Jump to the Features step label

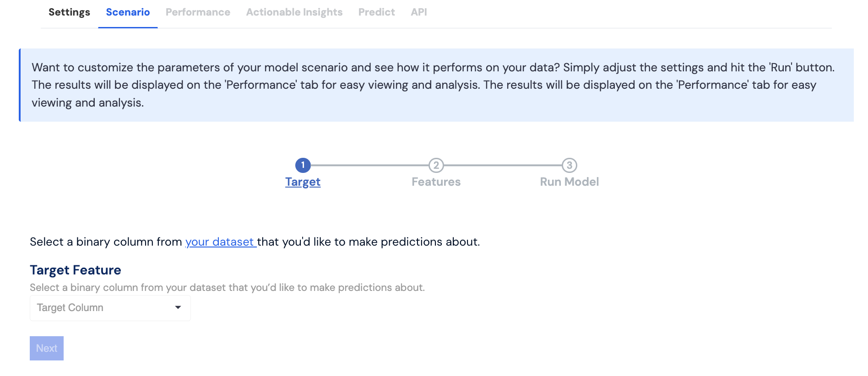(436, 182)
